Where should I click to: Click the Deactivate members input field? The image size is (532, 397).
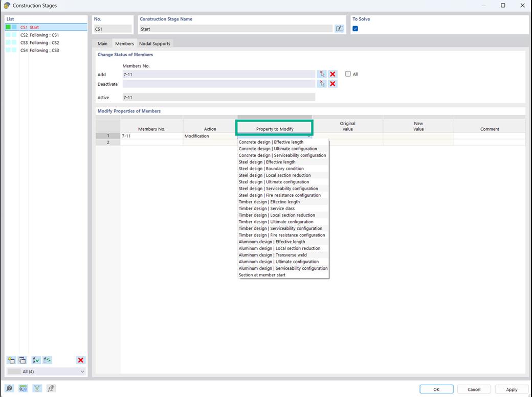[x=219, y=84]
